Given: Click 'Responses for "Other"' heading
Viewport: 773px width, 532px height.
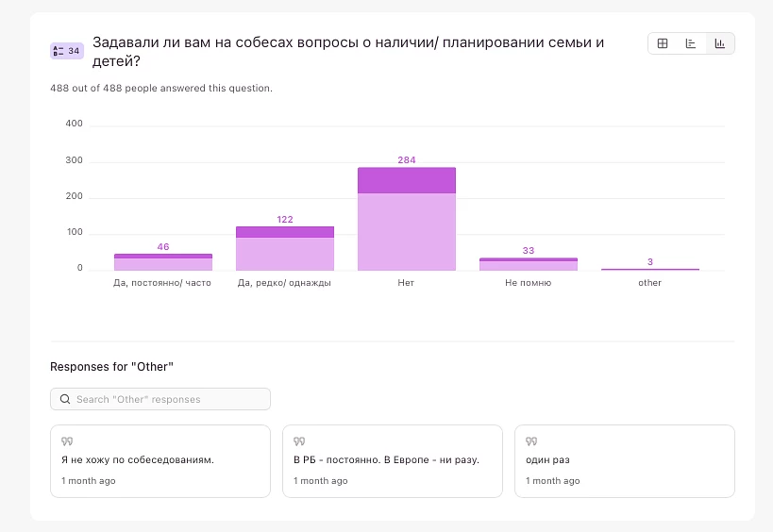Looking at the screenshot, I should coord(112,366).
